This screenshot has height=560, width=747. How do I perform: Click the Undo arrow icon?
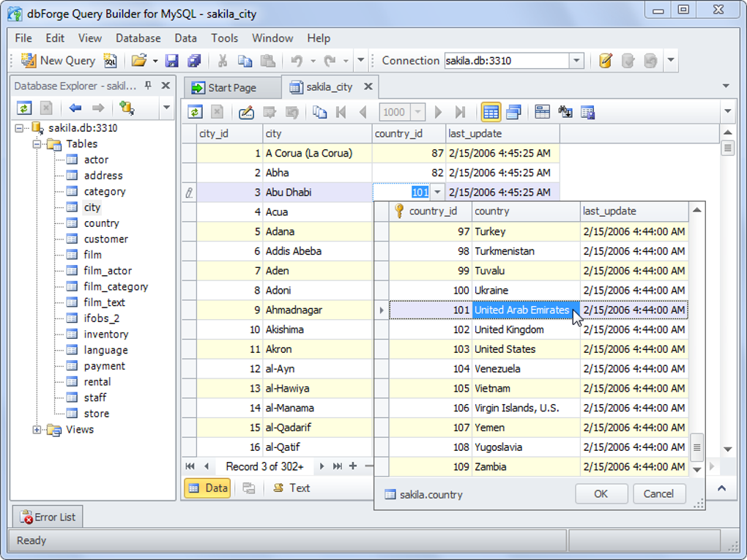(297, 61)
